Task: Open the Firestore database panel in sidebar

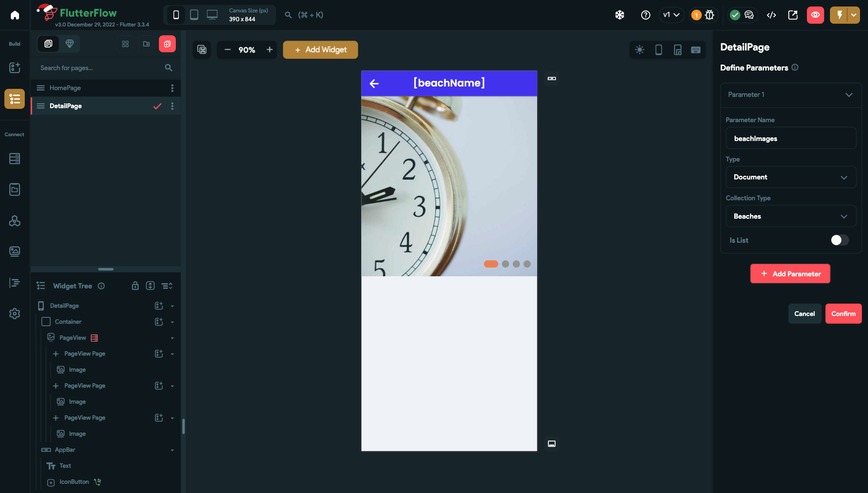Action: point(14,159)
